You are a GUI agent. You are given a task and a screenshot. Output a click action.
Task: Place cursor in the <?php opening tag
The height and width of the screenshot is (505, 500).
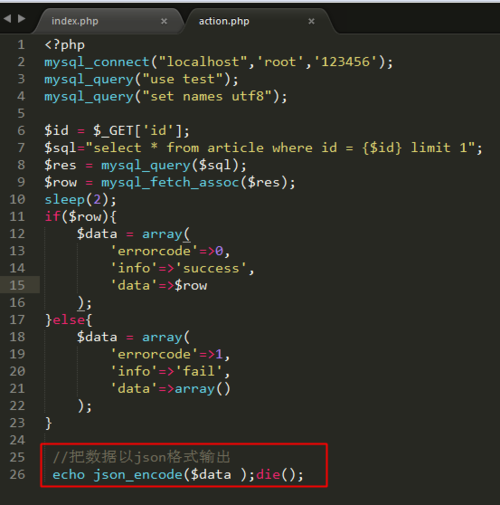[x=65, y=45]
